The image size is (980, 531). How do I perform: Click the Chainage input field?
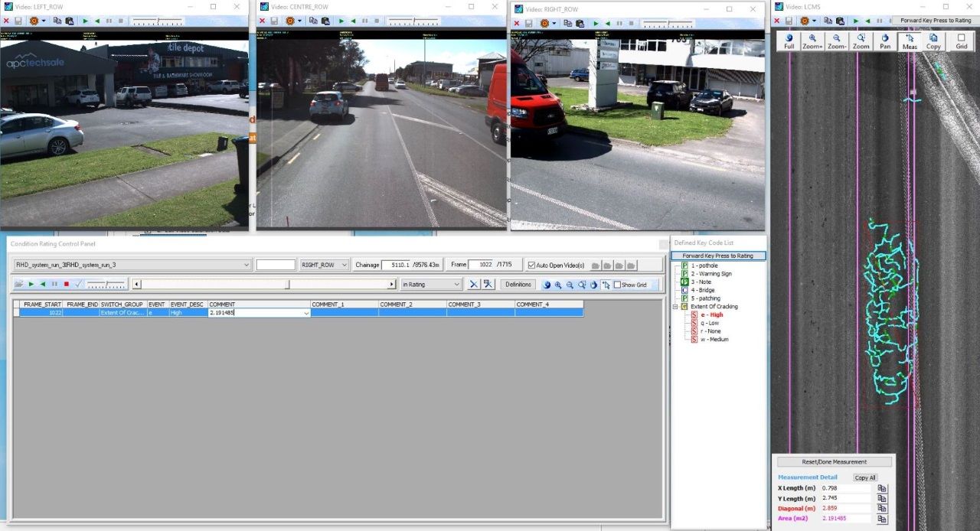pos(395,265)
